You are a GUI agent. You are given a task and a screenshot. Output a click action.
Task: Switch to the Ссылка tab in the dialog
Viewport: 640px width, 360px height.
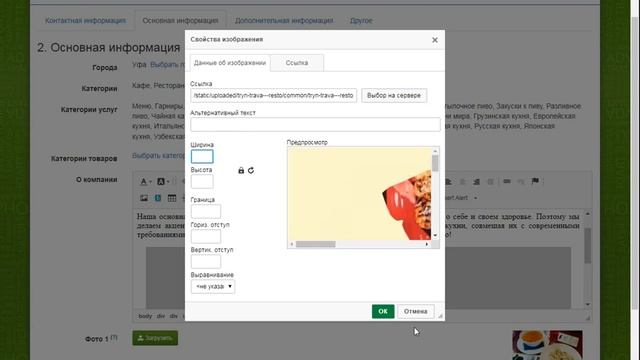[x=297, y=63]
